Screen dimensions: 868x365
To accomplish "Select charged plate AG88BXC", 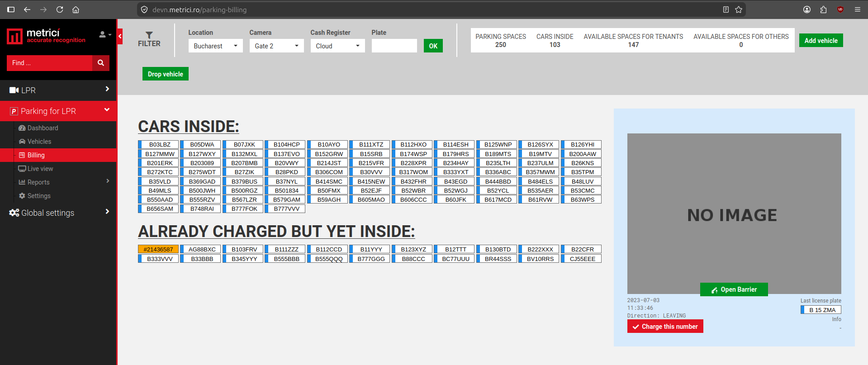I will pos(200,249).
